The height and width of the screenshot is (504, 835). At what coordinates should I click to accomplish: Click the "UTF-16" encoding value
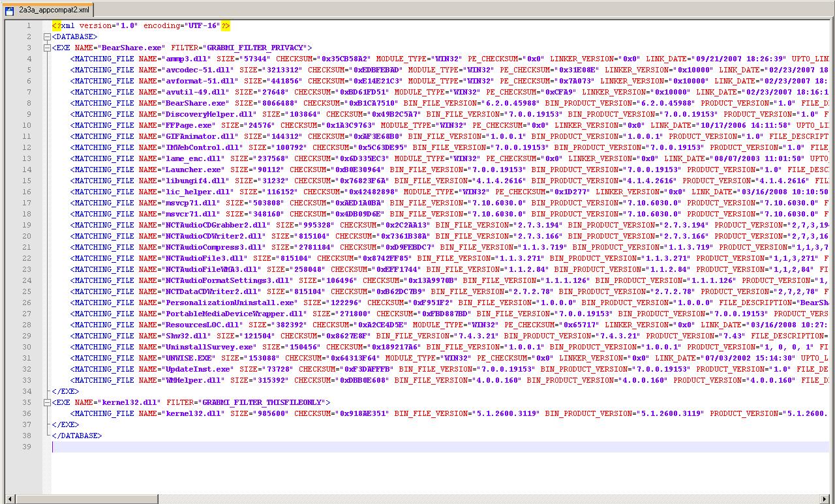click(204, 25)
